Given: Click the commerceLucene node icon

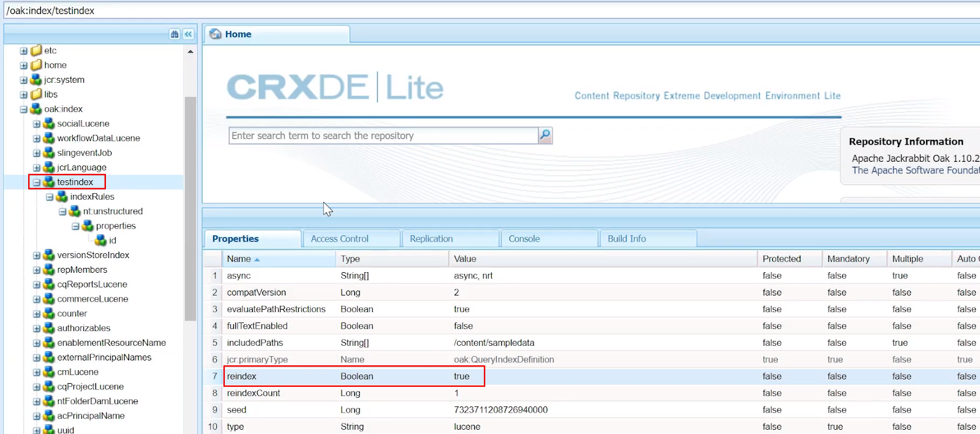Looking at the screenshot, I should pos(49,299).
